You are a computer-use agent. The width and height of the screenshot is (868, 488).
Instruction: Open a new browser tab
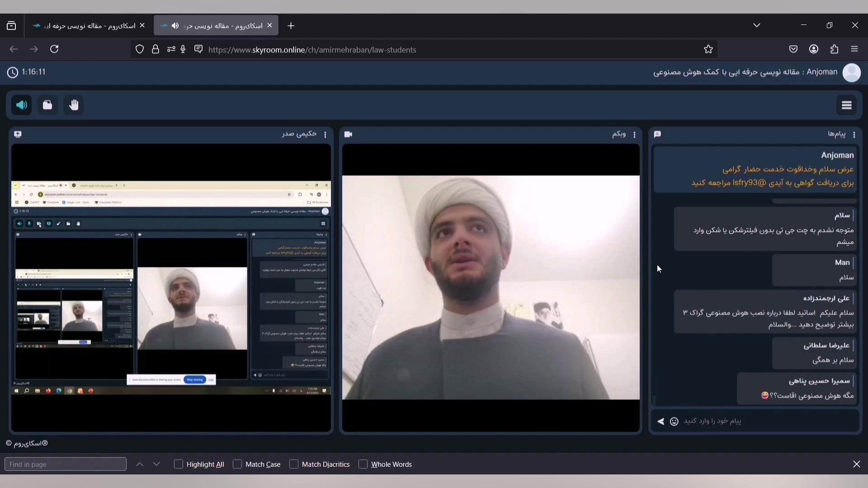tap(291, 26)
